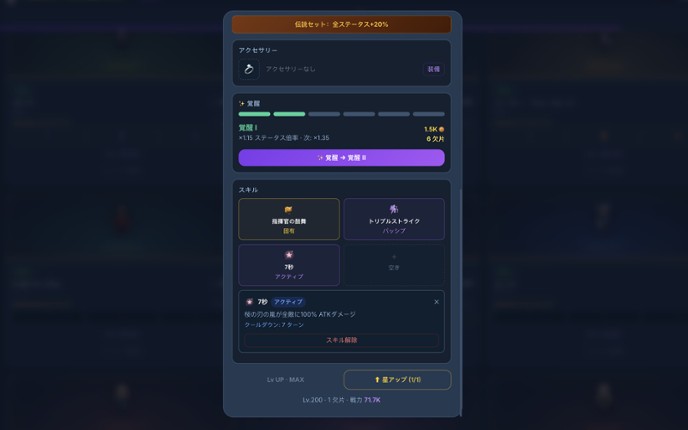Select the flag icon on 指揮官の鼓舞 skill
688x430 pixels.
pos(289,209)
